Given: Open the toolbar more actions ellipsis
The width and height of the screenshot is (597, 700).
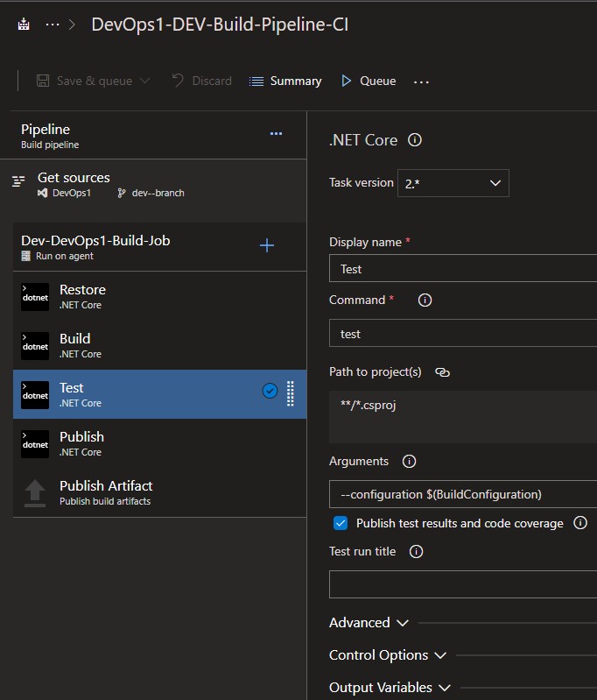Looking at the screenshot, I should click(421, 81).
